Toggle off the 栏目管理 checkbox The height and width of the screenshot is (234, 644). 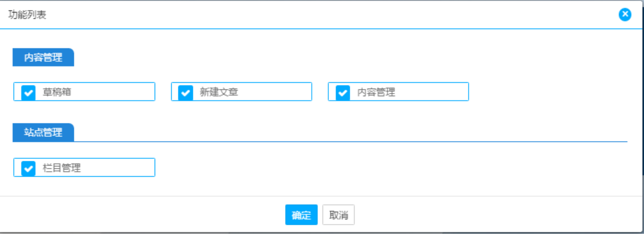[28, 168]
